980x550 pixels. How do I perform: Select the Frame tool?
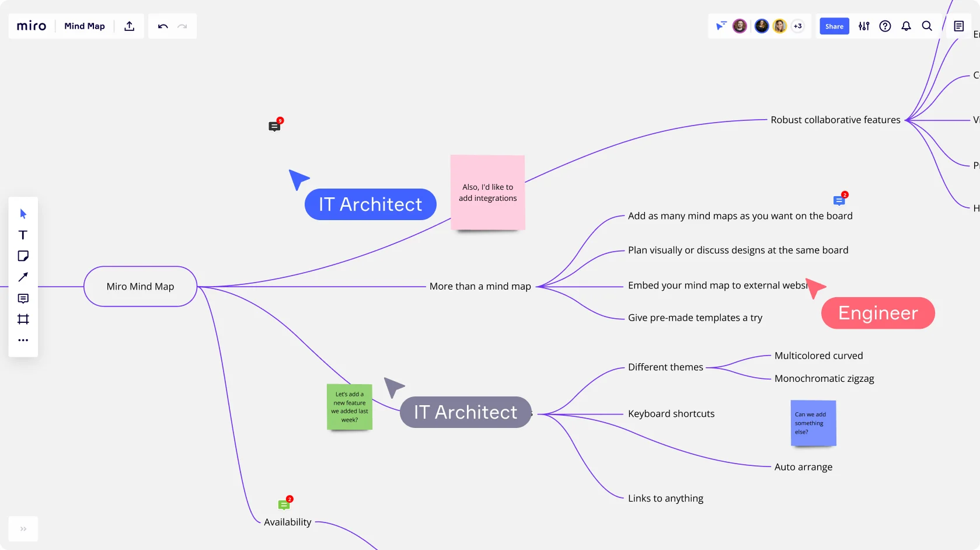coord(23,319)
